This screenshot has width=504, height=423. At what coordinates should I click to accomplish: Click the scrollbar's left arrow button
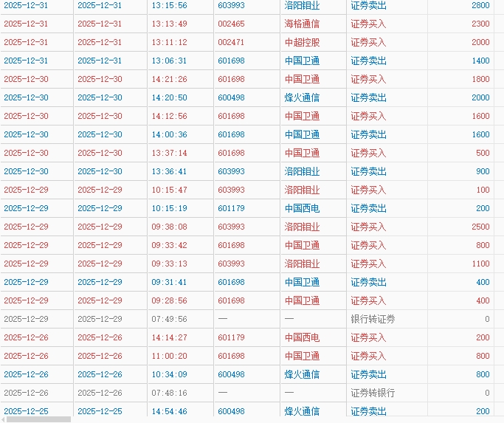[x=3, y=419]
